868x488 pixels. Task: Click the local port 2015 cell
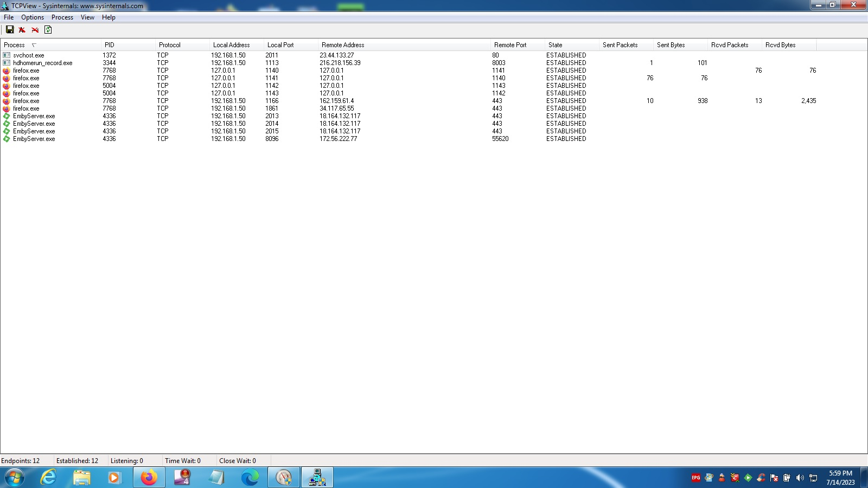[x=272, y=131]
